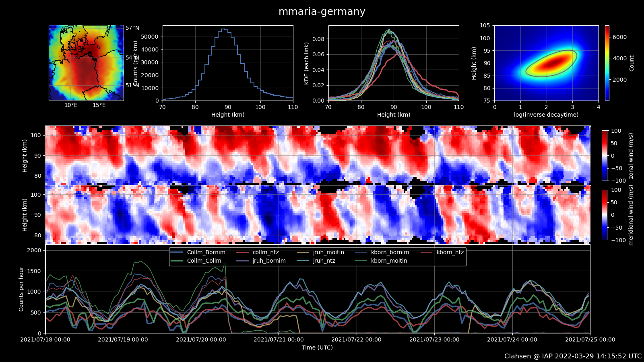This screenshot has width=644, height=362.
Task: Click the 'zonal wind (m/s)' label
Action: [631, 156]
